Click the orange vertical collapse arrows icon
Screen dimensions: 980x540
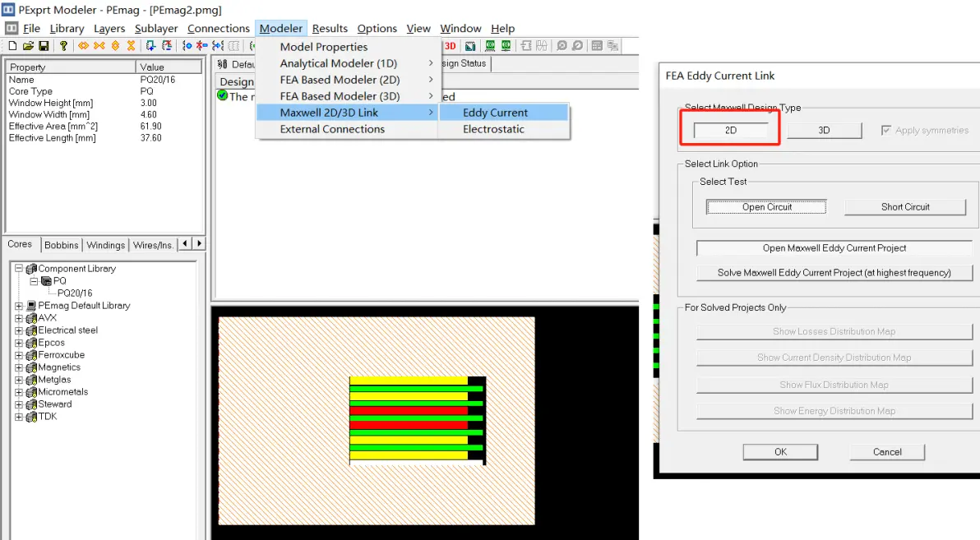[x=132, y=46]
